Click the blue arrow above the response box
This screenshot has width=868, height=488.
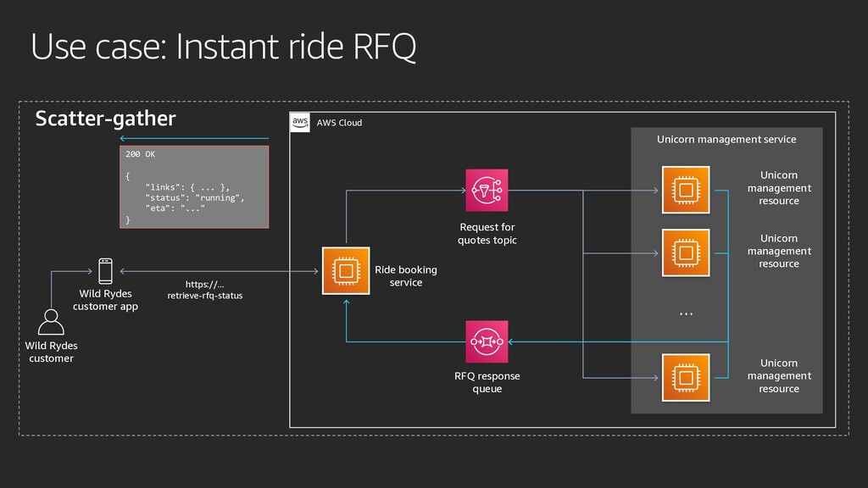coord(194,138)
